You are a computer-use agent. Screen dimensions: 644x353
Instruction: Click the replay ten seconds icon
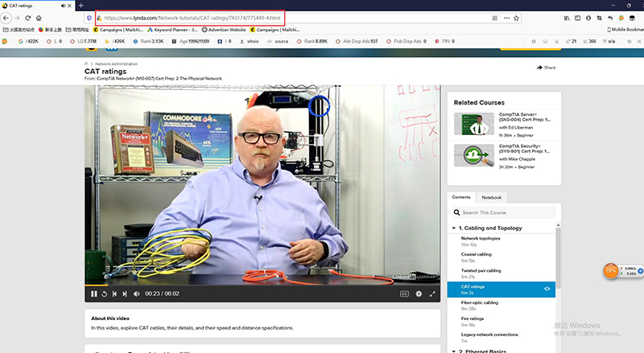105,293
